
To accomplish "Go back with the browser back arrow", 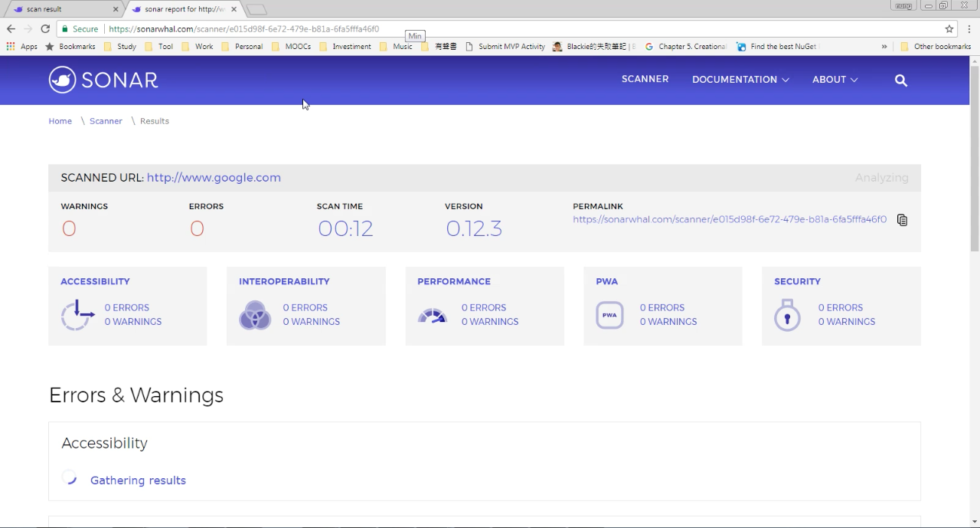I will tap(11, 29).
